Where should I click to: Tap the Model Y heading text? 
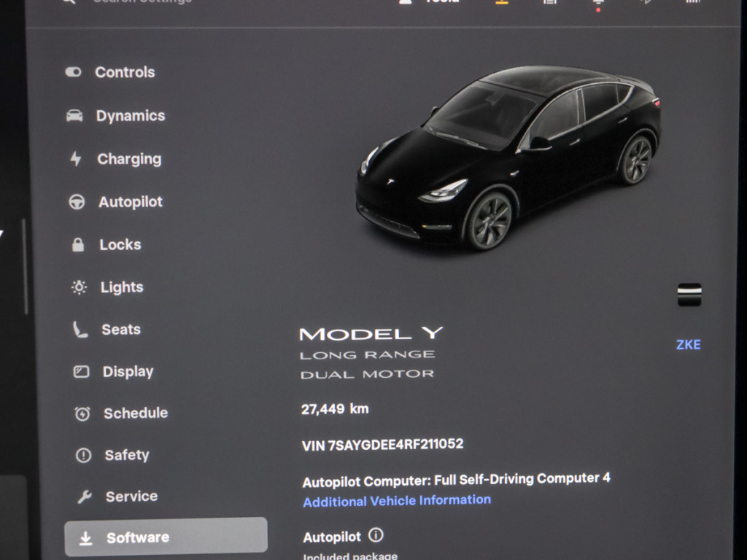[x=371, y=334]
